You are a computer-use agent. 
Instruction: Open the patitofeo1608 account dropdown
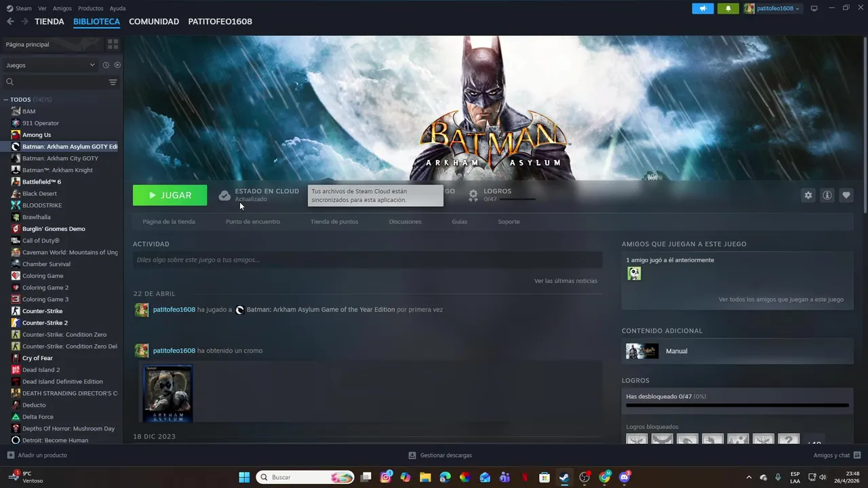pos(772,8)
